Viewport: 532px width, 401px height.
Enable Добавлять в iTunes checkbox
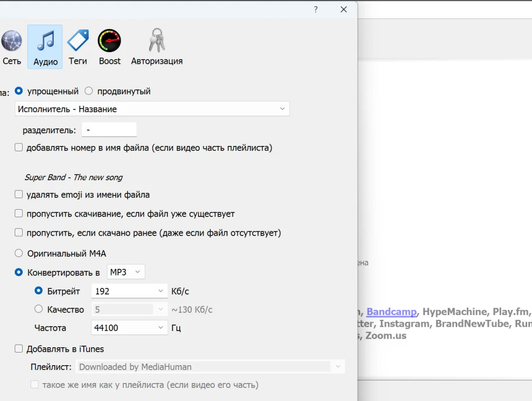(19, 349)
